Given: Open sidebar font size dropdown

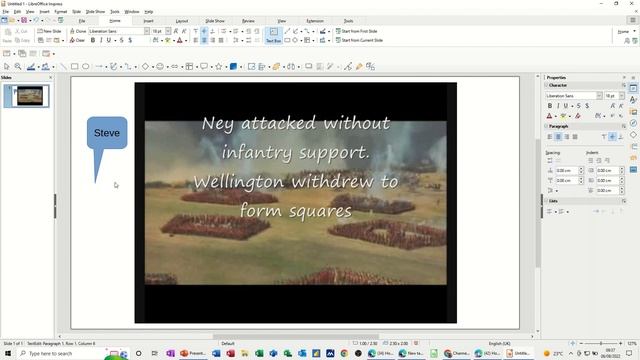Looking at the screenshot, I should coord(621,96).
